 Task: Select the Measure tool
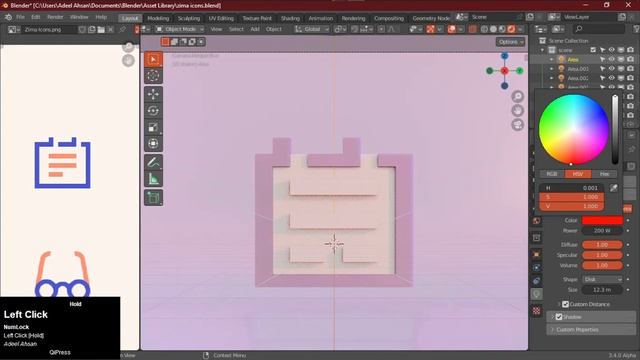pyautogui.click(x=153, y=179)
